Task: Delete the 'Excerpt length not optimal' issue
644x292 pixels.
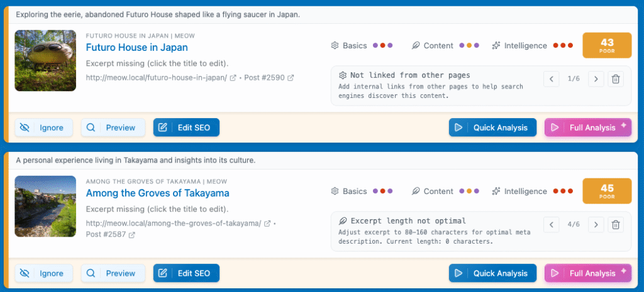Action: click(x=616, y=225)
